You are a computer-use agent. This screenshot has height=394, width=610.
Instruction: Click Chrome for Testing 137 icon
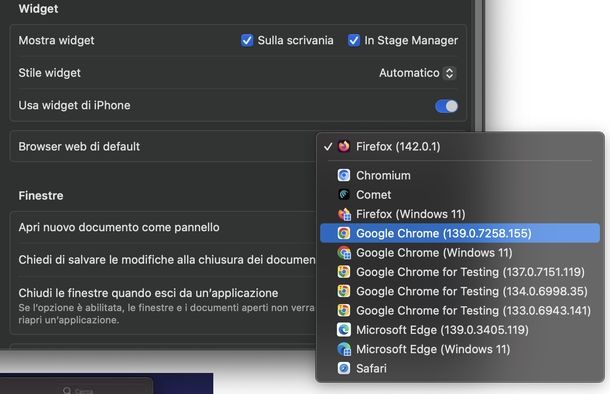coord(344,272)
